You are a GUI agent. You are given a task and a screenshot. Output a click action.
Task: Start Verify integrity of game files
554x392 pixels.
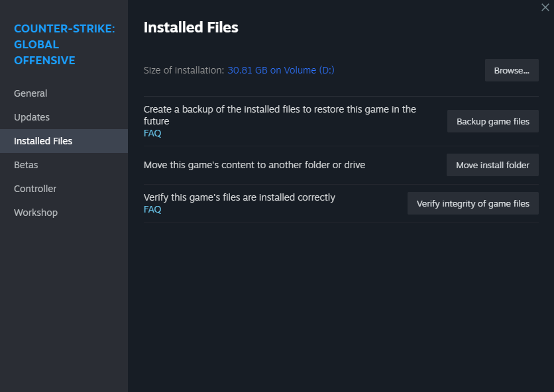tap(472, 203)
